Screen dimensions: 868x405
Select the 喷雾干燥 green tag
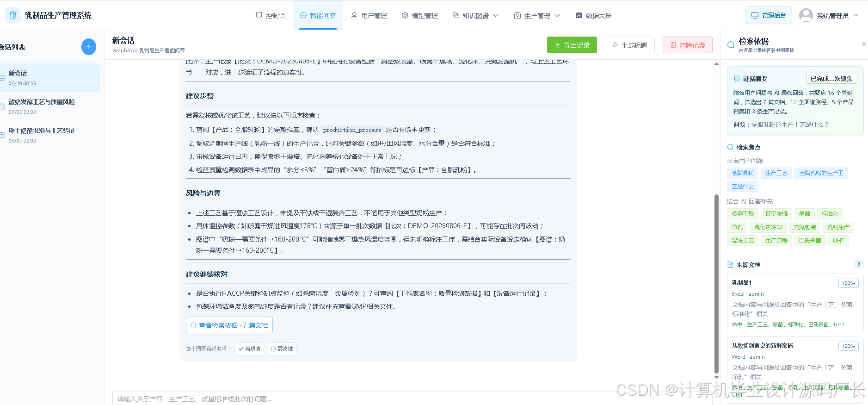coord(743,214)
